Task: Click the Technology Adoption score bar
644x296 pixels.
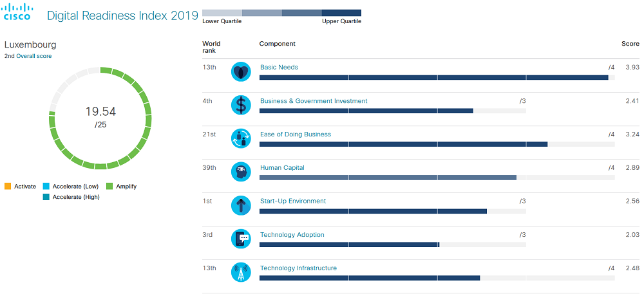Action: (x=393, y=245)
